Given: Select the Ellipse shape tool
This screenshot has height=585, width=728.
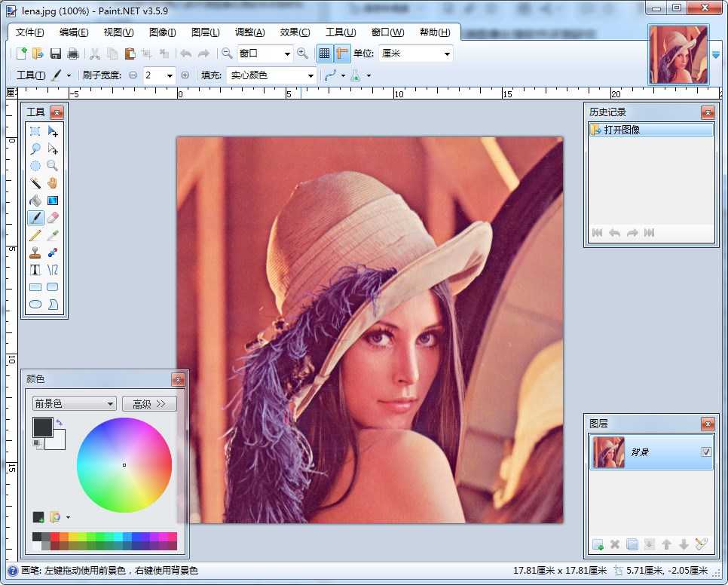Looking at the screenshot, I should tap(35, 304).
